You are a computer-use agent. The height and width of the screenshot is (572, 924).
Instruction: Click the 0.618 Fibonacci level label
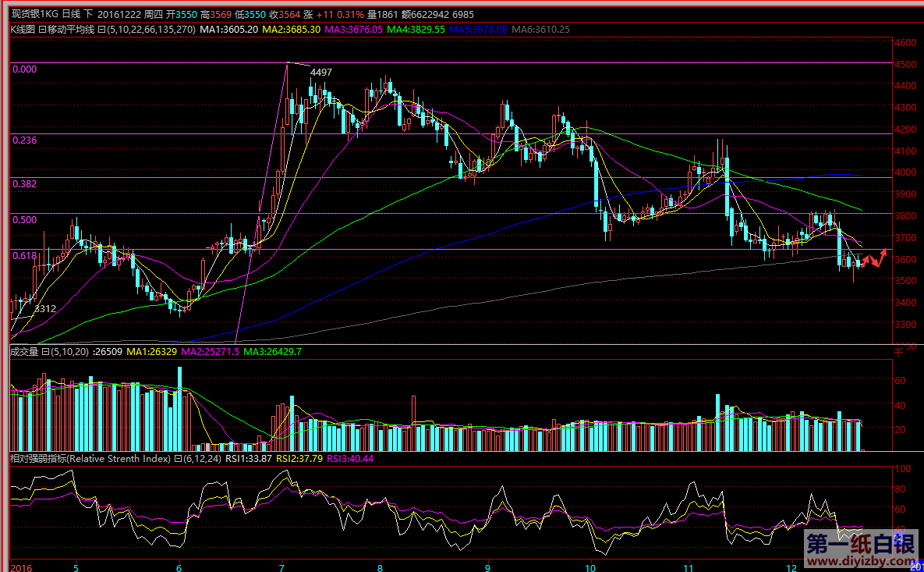click(x=25, y=255)
